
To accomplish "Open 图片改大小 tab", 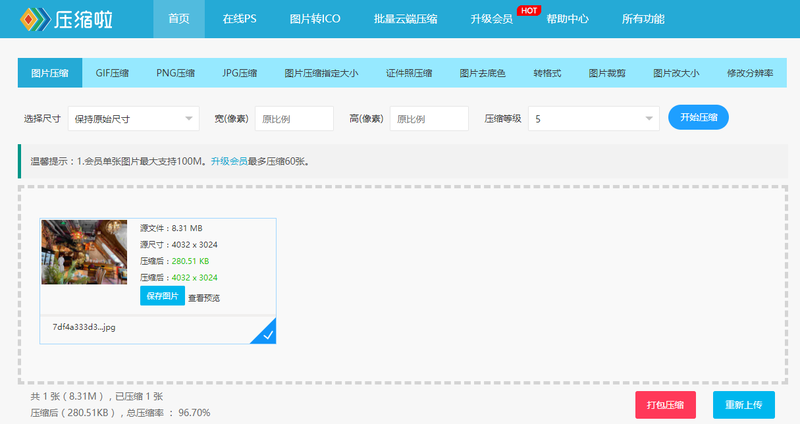I will [676, 73].
